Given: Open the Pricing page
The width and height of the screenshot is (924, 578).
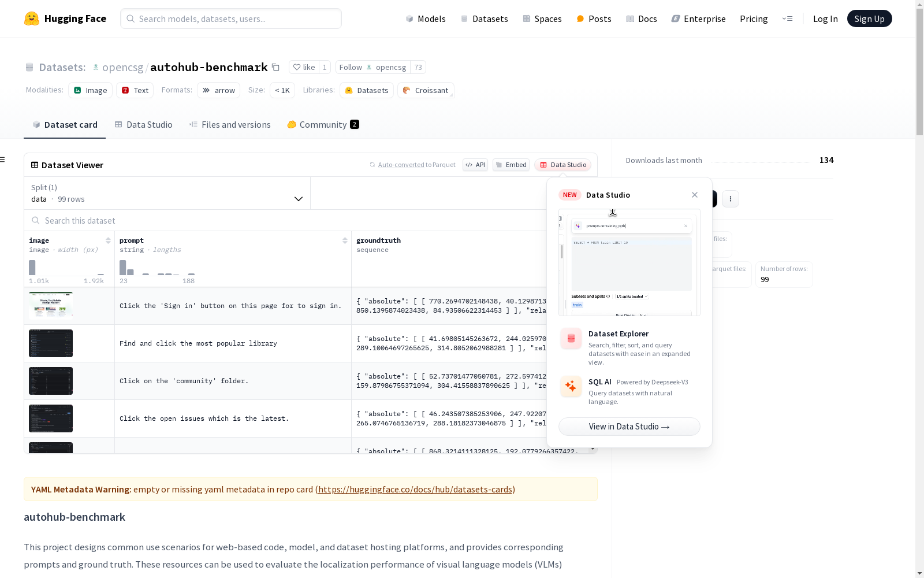Looking at the screenshot, I should coord(754,18).
